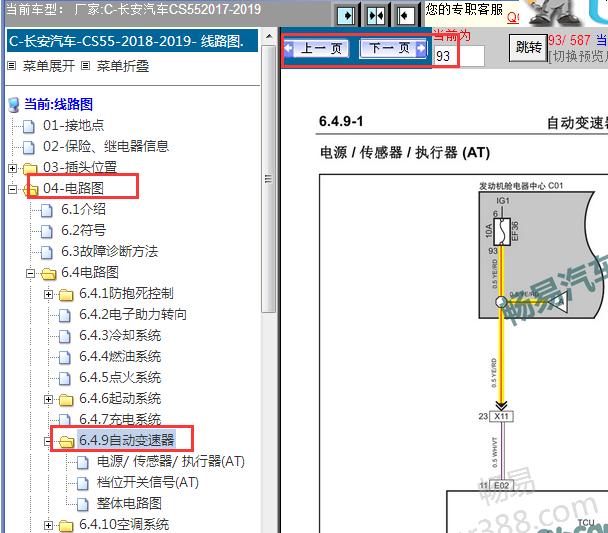
Task: Open 整体电路图 page
Action: pos(129,503)
